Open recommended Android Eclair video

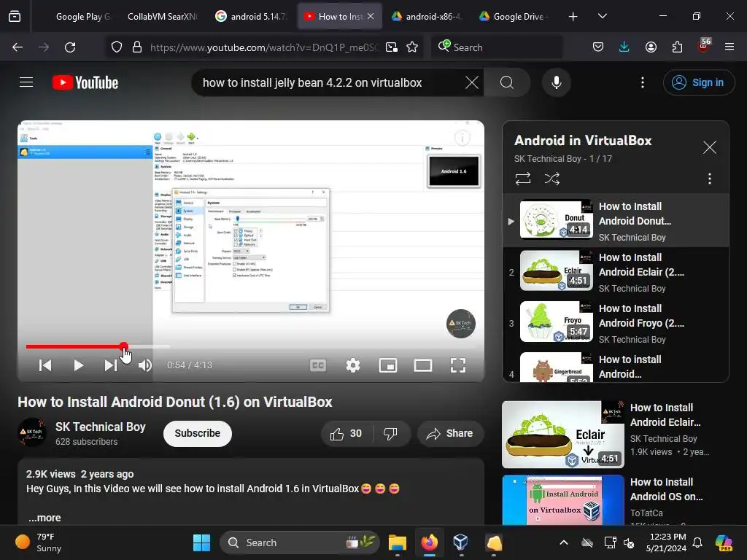pyautogui.click(x=614, y=435)
